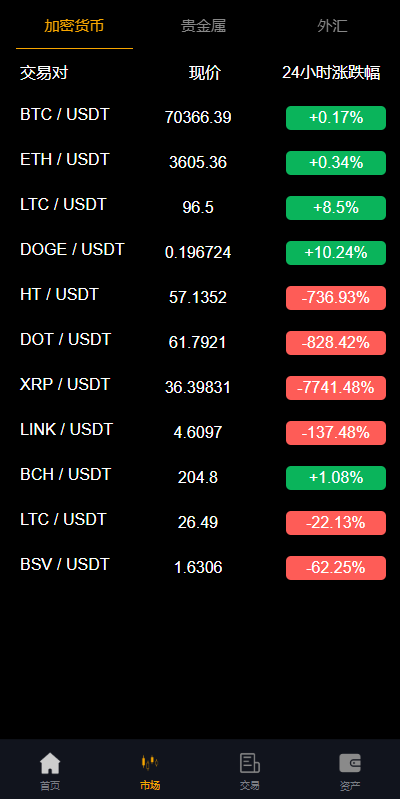Click the 现价 column header

coord(205,73)
